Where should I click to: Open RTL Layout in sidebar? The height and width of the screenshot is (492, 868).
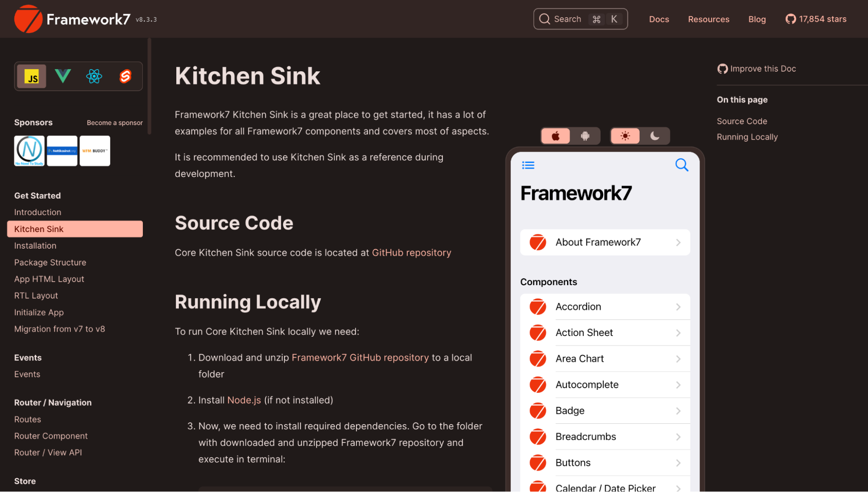click(x=36, y=296)
